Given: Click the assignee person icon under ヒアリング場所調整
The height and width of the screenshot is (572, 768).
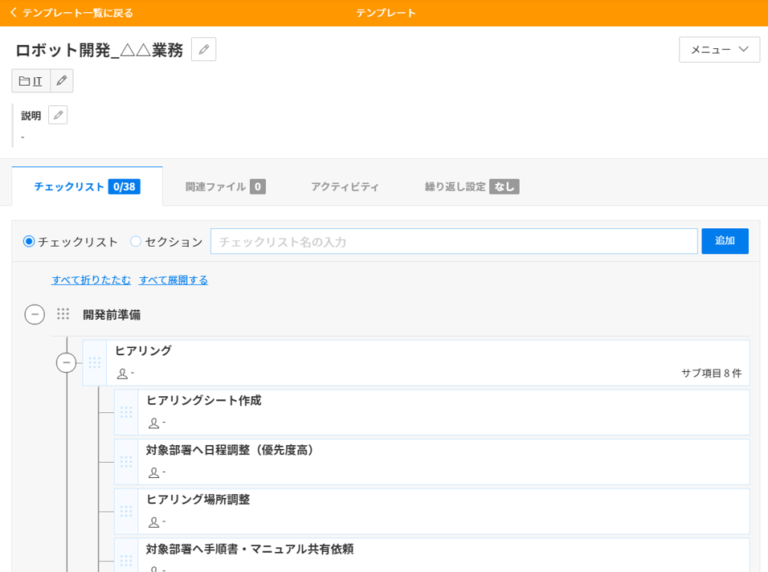Looking at the screenshot, I should (153, 522).
